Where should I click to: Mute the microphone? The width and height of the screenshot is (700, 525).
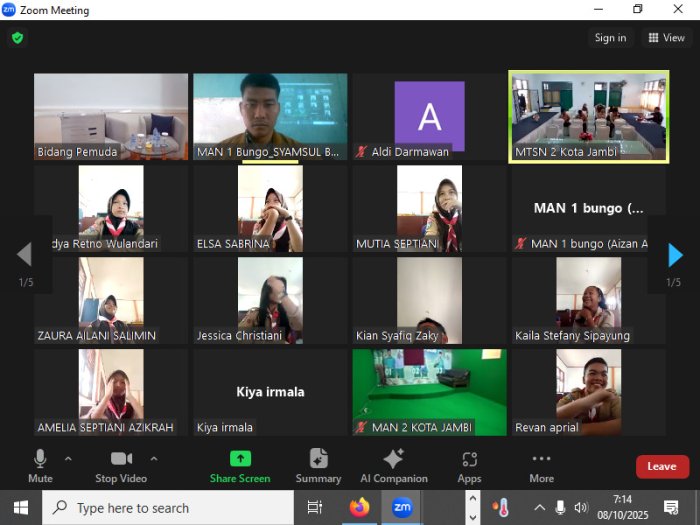[40, 466]
